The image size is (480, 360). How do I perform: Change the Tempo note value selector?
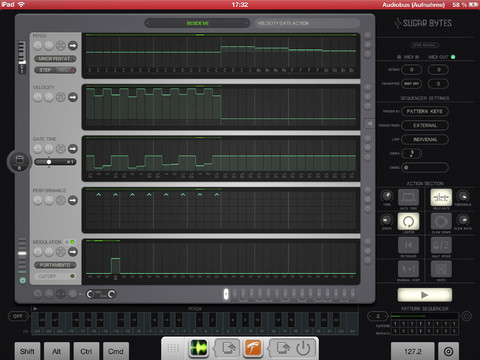(x=412, y=153)
